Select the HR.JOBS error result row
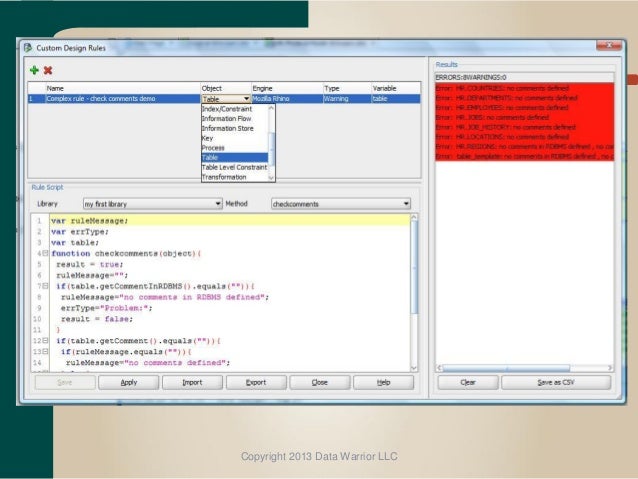This screenshot has width=638, height=479. 524,117
